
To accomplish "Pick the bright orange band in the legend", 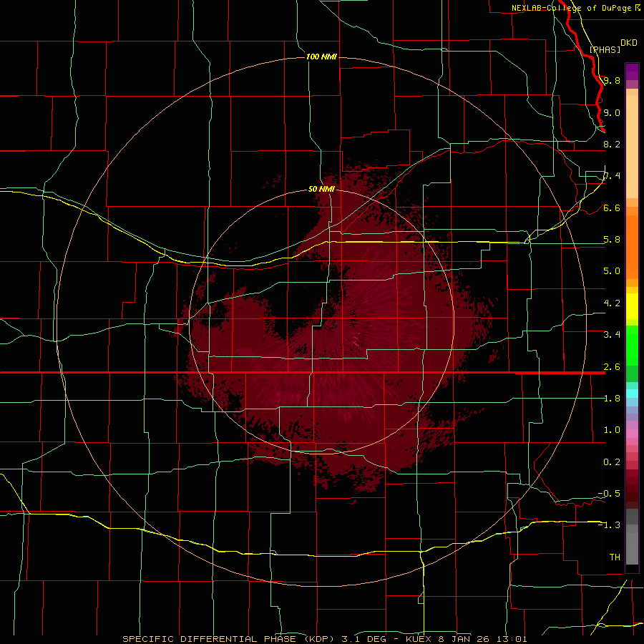I will point(632,246).
